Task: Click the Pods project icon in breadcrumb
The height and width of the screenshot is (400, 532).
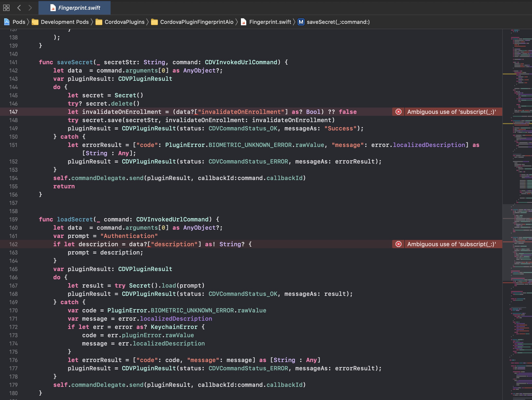Action: (7, 22)
